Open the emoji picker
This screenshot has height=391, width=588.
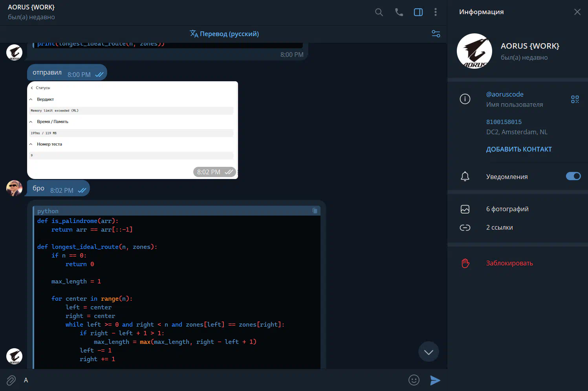pyautogui.click(x=414, y=380)
